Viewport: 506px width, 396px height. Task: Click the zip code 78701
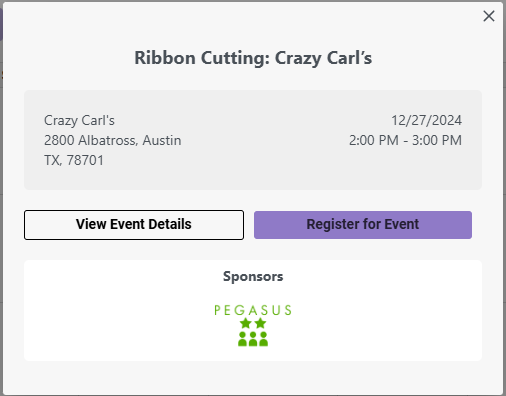tap(85, 160)
